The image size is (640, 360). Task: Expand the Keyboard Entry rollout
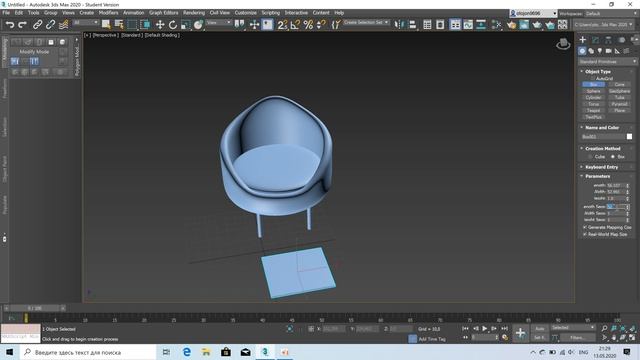tap(602, 167)
